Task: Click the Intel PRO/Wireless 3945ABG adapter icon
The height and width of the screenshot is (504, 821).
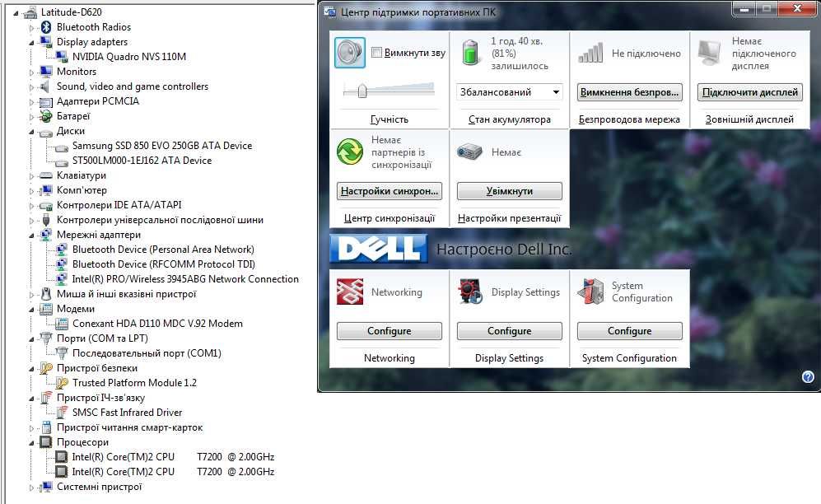Action: point(61,279)
